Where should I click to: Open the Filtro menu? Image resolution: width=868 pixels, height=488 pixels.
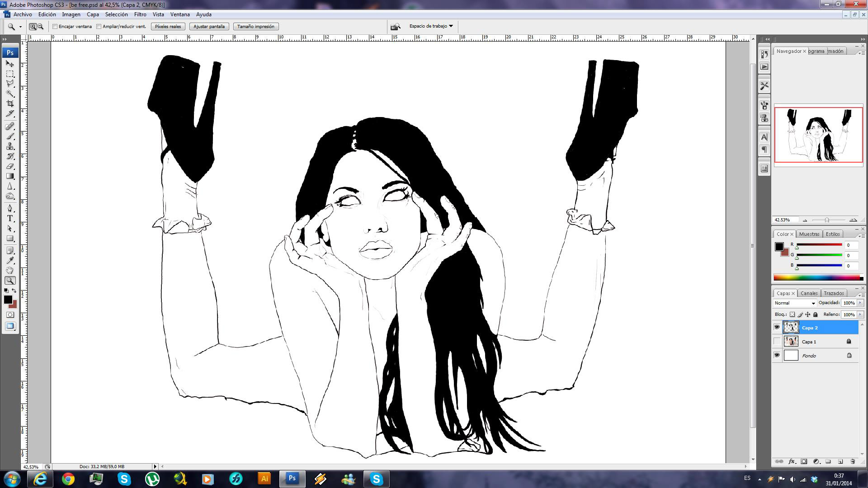140,14
